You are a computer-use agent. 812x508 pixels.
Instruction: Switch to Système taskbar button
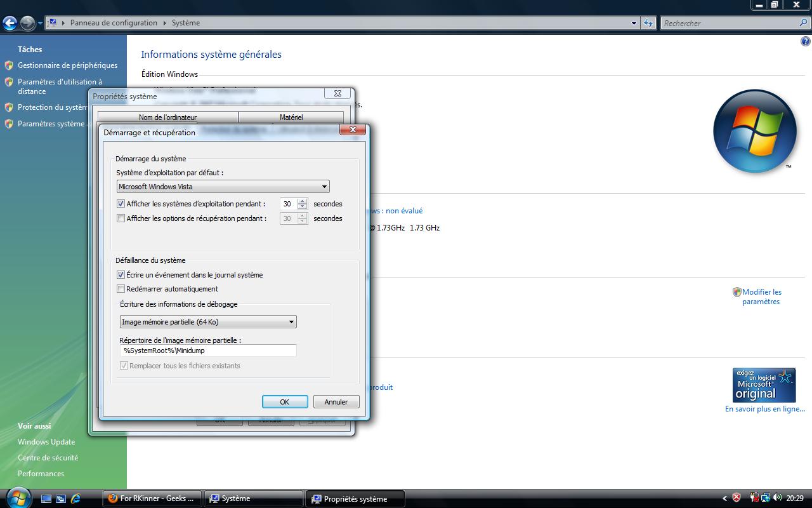click(254, 498)
